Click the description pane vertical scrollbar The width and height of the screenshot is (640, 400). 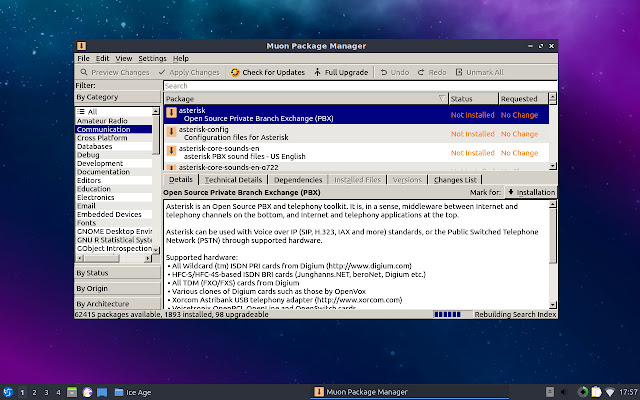tap(553, 254)
